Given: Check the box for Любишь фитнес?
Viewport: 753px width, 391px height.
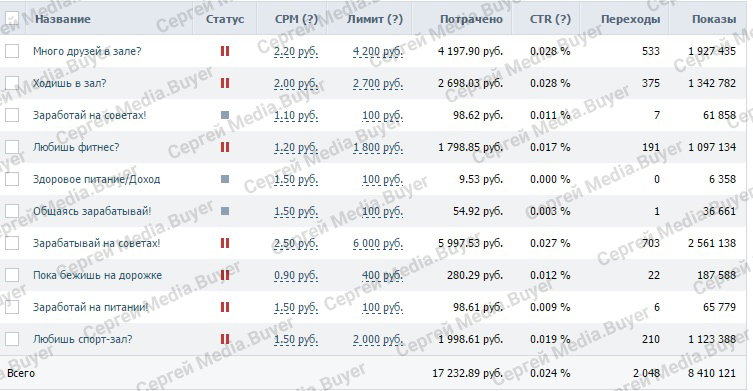Looking at the screenshot, I should pyautogui.click(x=12, y=147).
